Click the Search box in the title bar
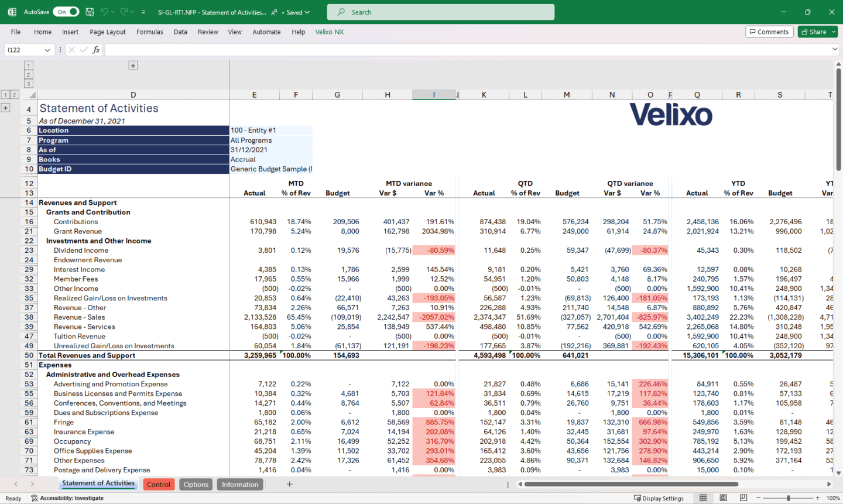843x504 pixels. pyautogui.click(x=441, y=12)
